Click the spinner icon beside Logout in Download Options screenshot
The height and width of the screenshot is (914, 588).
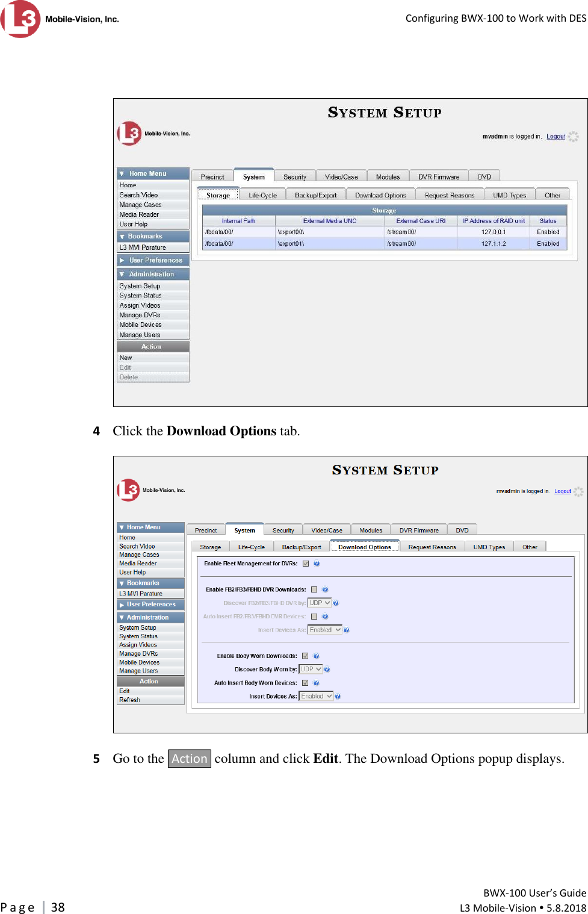[x=578, y=491]
